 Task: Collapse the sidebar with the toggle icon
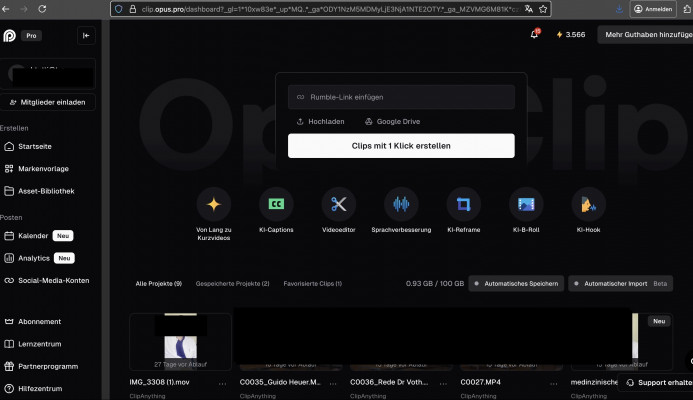[x=86, y=35]
